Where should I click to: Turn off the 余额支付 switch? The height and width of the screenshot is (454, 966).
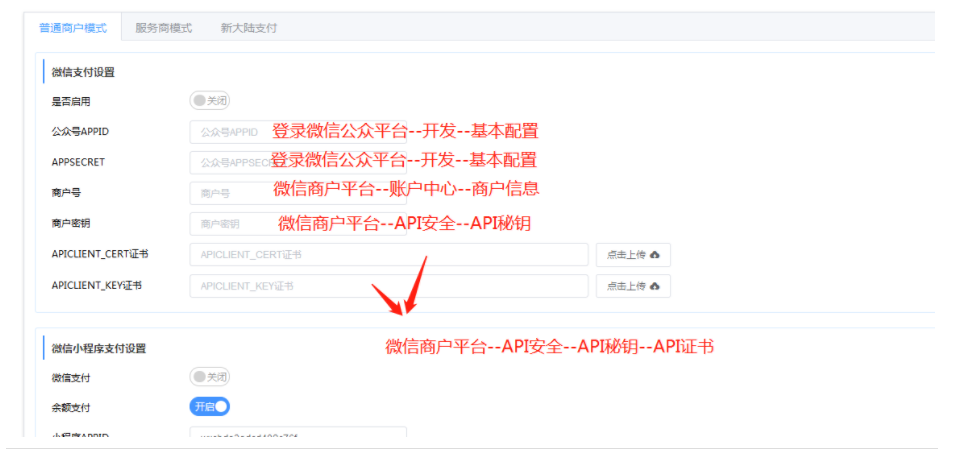pyautogui.click(x=209, y=407)
